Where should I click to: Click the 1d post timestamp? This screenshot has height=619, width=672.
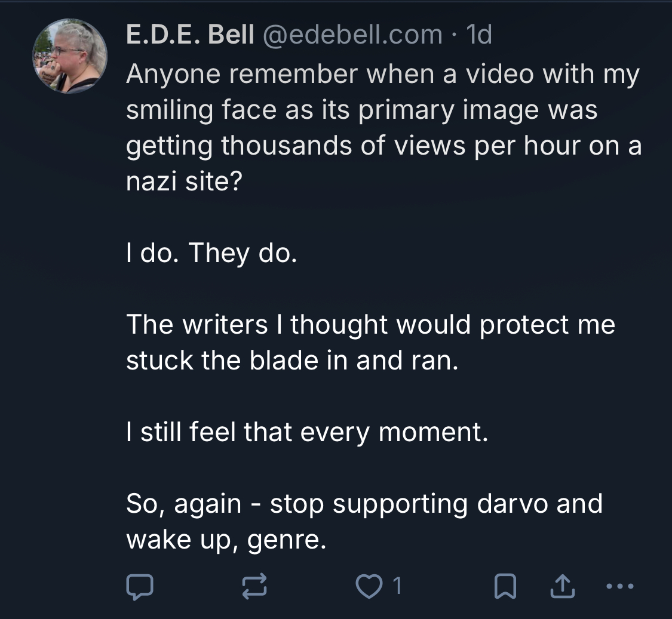coord(479,34)
